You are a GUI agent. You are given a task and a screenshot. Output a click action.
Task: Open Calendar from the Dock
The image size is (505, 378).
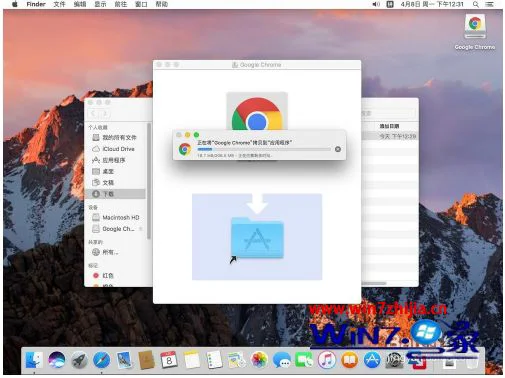click(x=169, y=360)
